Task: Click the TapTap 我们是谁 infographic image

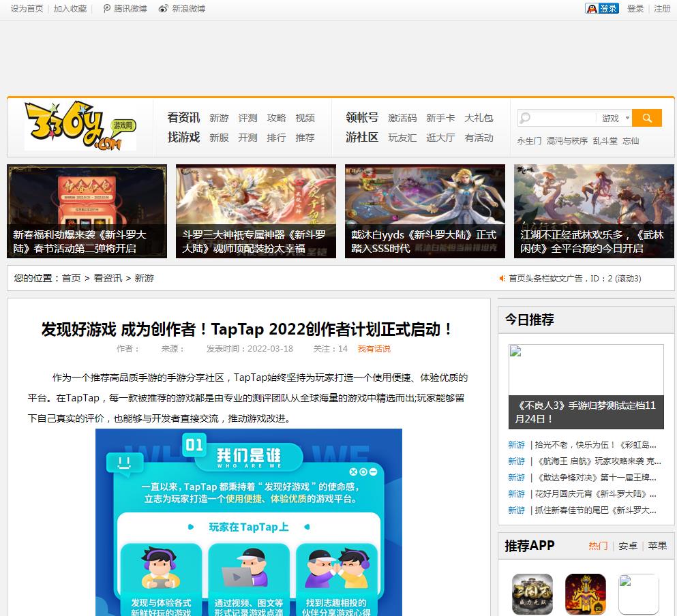Action: click(x=249, y=523)
